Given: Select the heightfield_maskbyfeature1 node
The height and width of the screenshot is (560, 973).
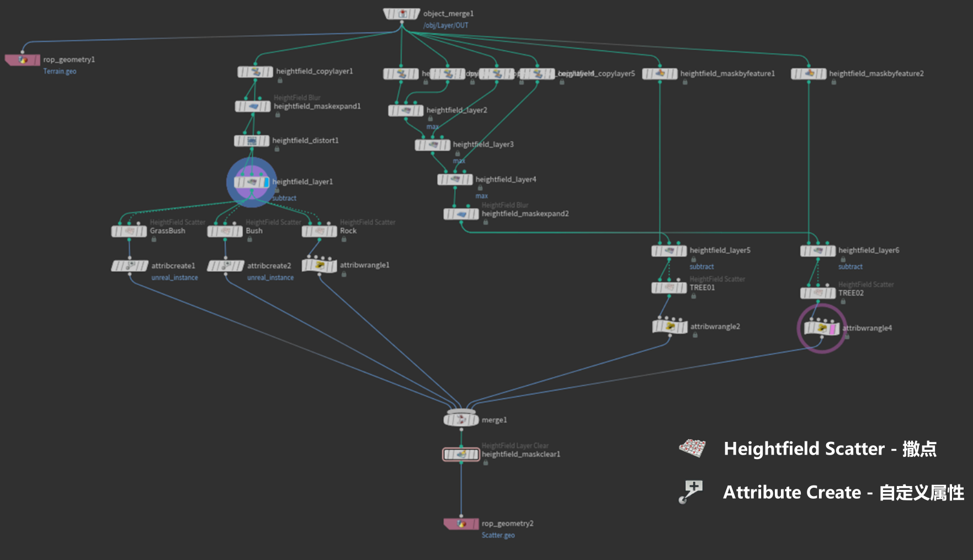Looking at the screenshot, I should click(660, 74).
